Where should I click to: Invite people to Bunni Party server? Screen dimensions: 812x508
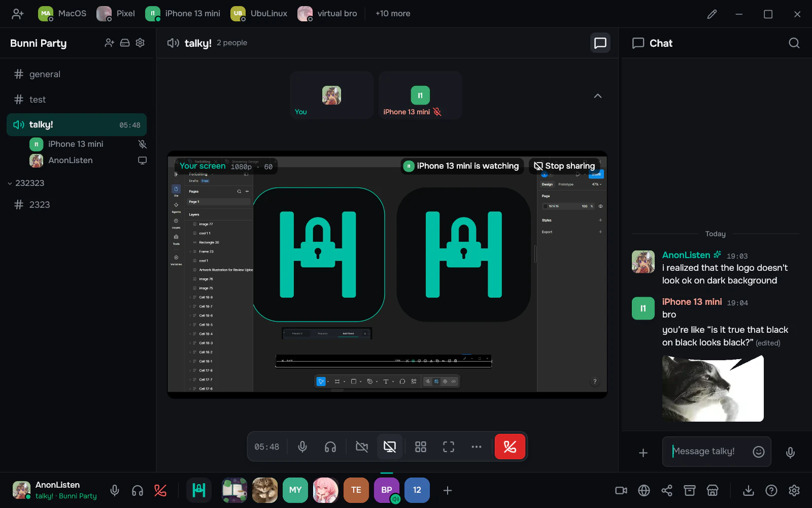coord(109,43)
